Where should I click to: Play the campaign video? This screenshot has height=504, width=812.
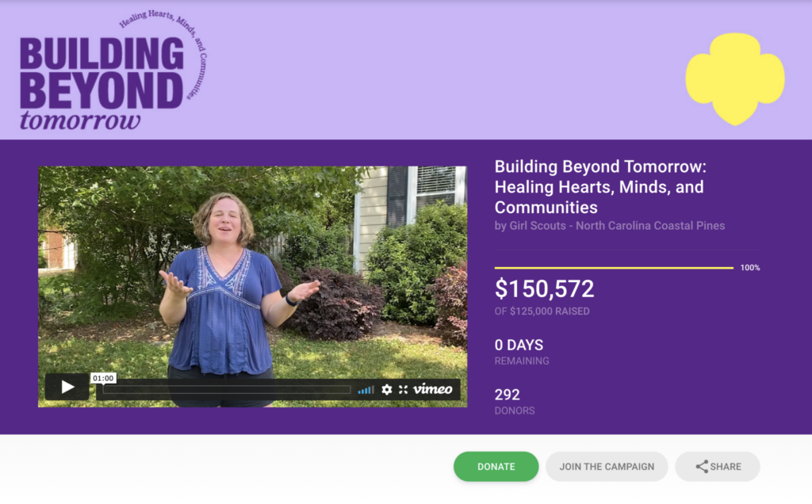67,387
